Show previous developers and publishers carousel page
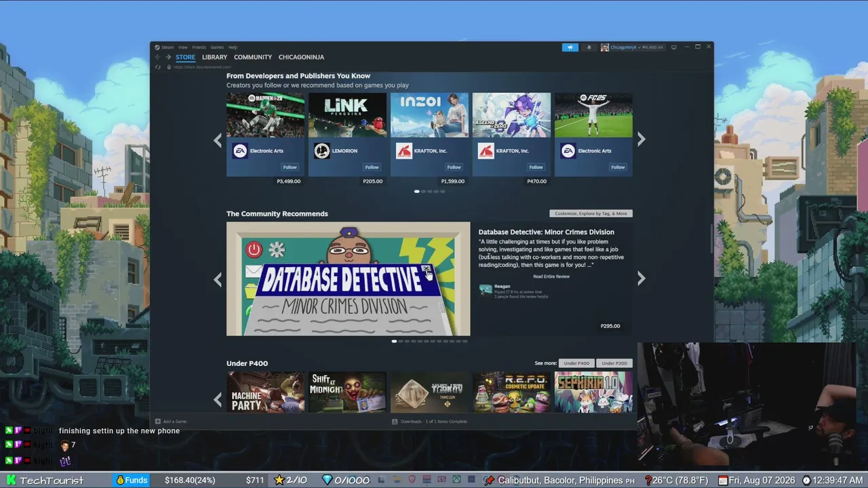The image size is (868, 488). 218,140
